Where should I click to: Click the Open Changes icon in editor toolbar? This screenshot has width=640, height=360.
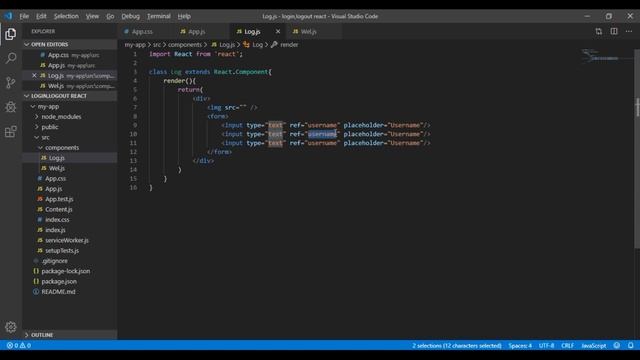598,31
